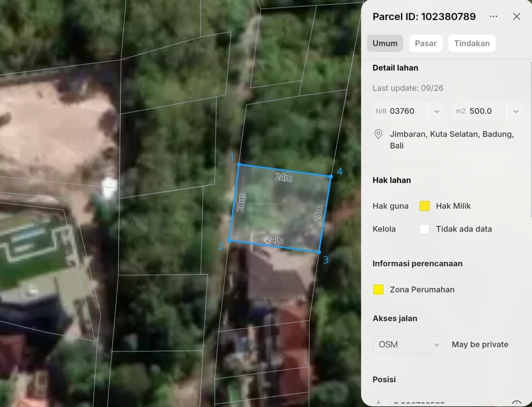Screen dimensions: 532x407
Task: Click the Tidak ada data label
Action: 464,229
